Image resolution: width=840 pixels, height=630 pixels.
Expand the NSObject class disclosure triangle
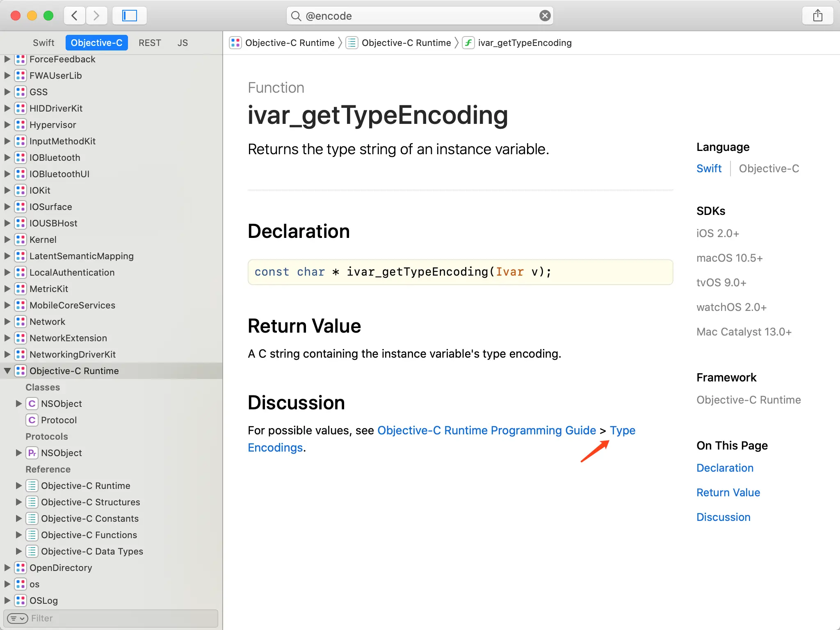tap(18, 404)
